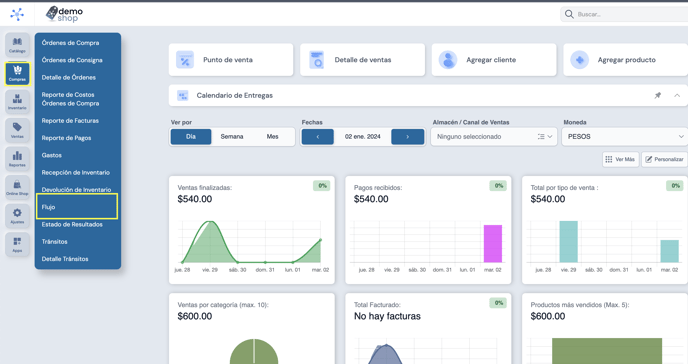Click the Agregar cliente shortcut card
The width and height of the screenshot is (688, 364).
point(494,60)
